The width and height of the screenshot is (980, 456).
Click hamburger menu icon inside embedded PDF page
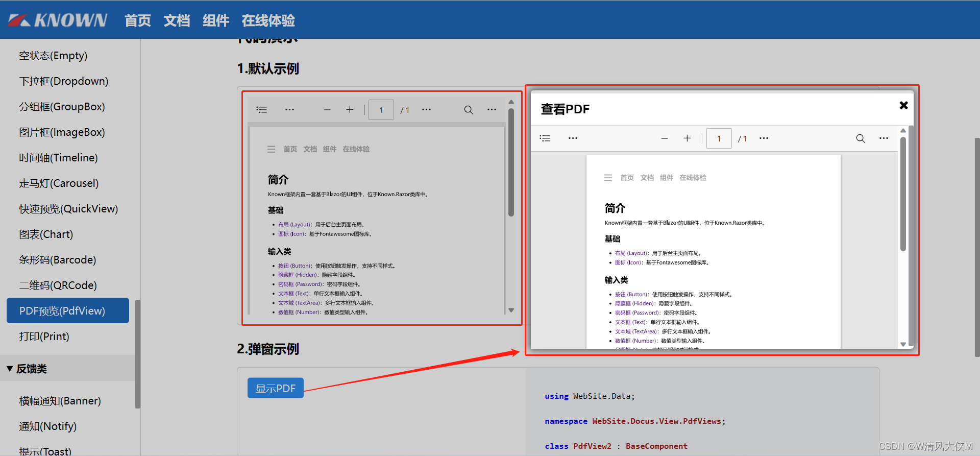[271, 149]
